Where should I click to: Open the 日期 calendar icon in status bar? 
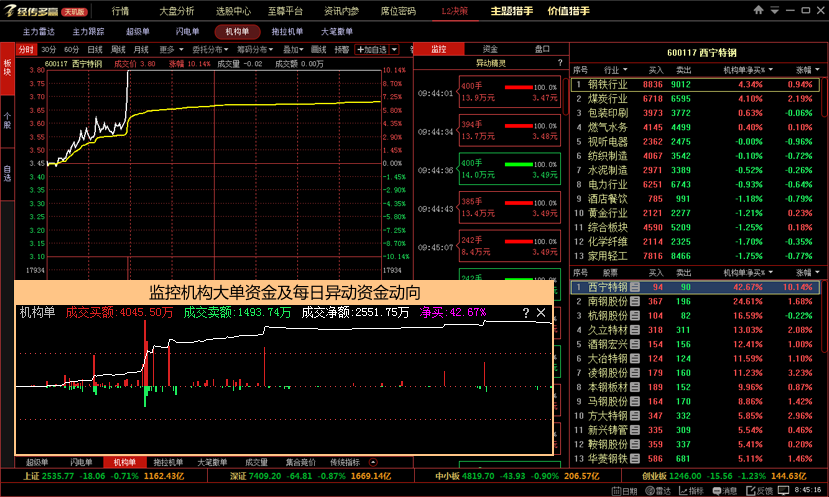616,491
